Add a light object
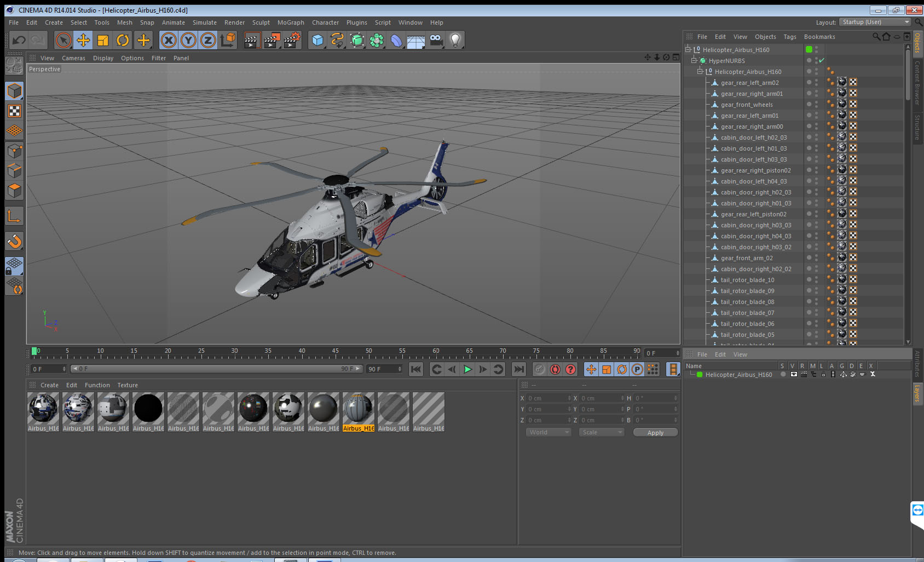 coord(455,40)
